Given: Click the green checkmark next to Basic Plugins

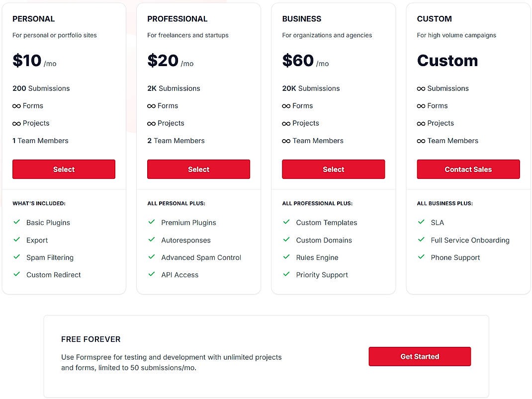Looking at the screenshot, I should (x=16, y=222).
